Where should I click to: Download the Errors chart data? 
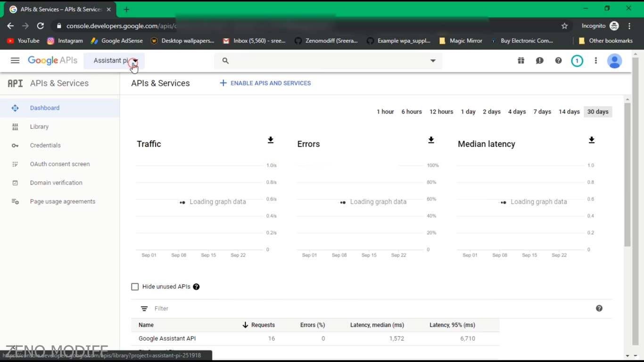pos(431,140)
